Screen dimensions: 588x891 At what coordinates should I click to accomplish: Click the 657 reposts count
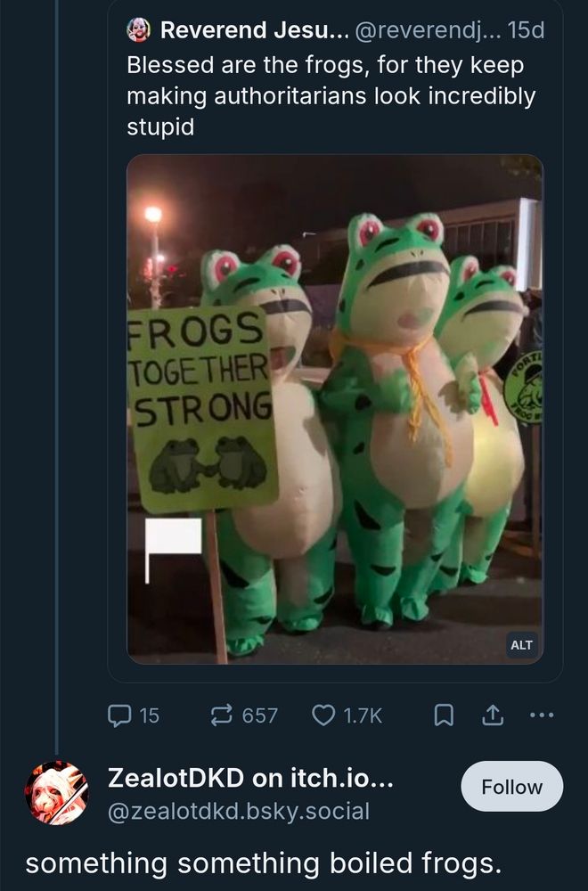[x=260, y=715]
